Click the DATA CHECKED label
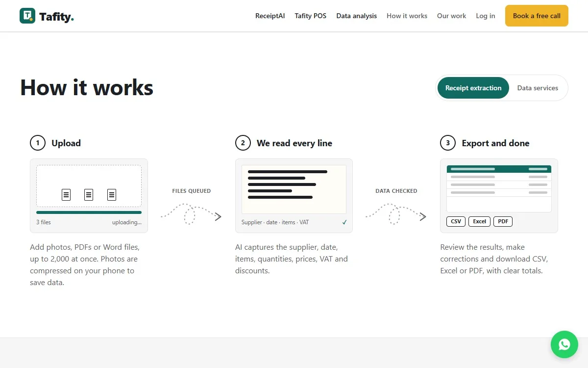This screenshot has height=368, width=588. (x=396, y=191)
